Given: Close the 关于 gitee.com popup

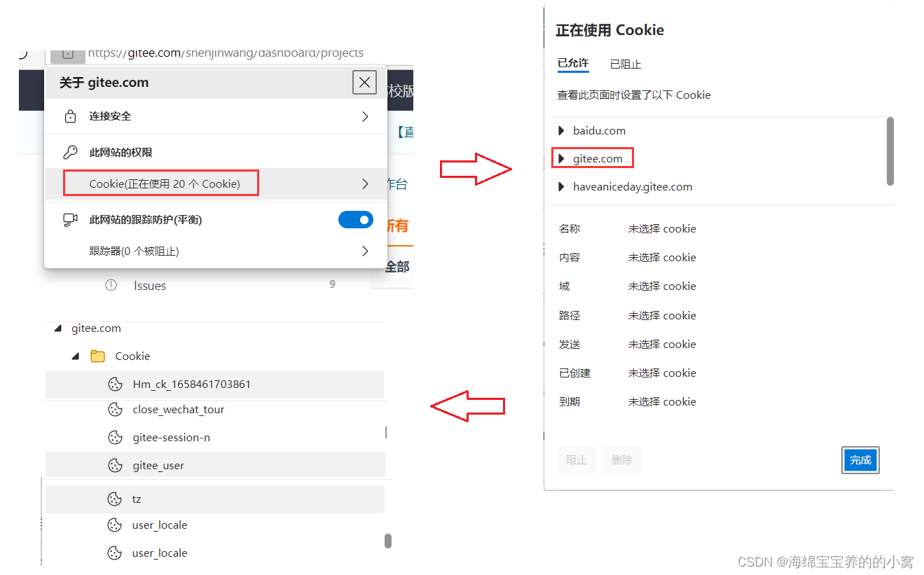Looking at the screenshot, I should pyautogui.click(x=364, y=83).
